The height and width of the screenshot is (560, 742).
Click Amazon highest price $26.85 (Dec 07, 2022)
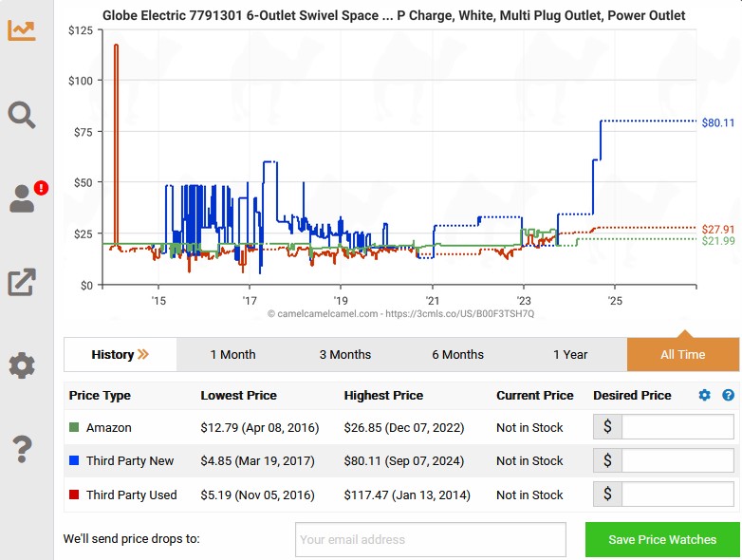click(x=404, y=428)
